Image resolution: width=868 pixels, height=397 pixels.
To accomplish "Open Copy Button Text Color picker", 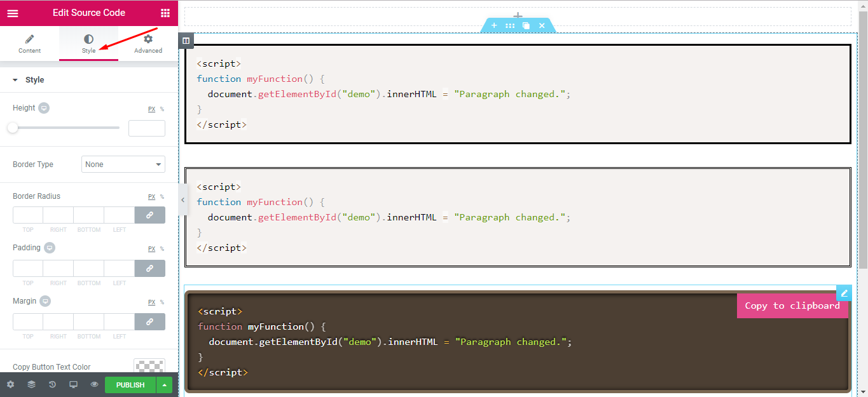I will tap(149, 367).
